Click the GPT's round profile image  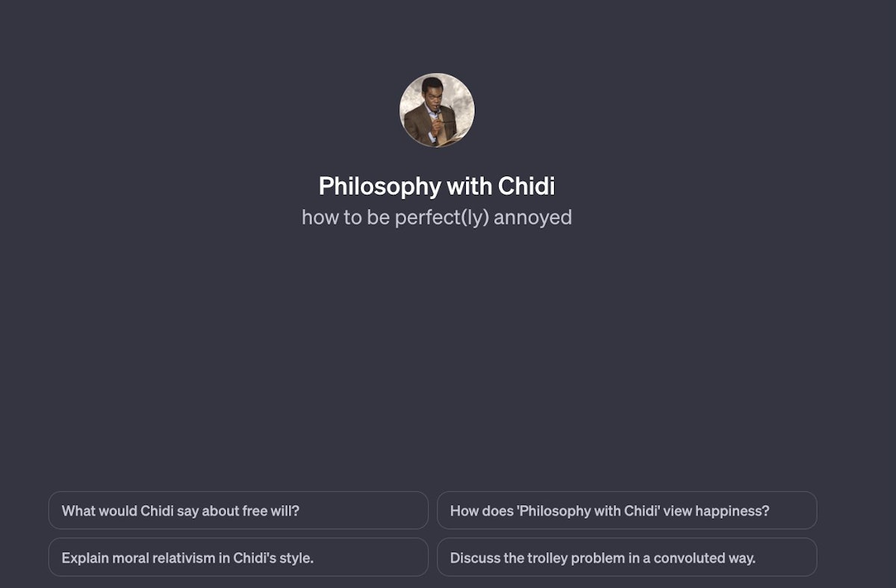click(x=437, y=110)
